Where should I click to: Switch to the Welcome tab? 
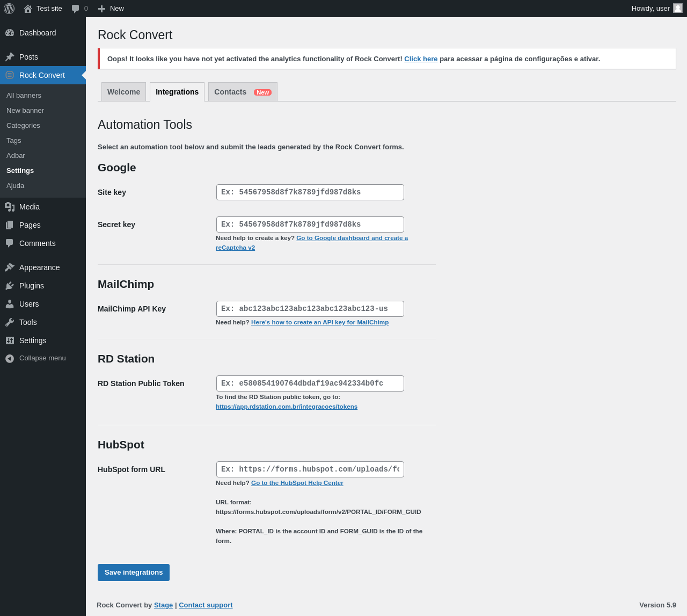(x=123, y=92)
